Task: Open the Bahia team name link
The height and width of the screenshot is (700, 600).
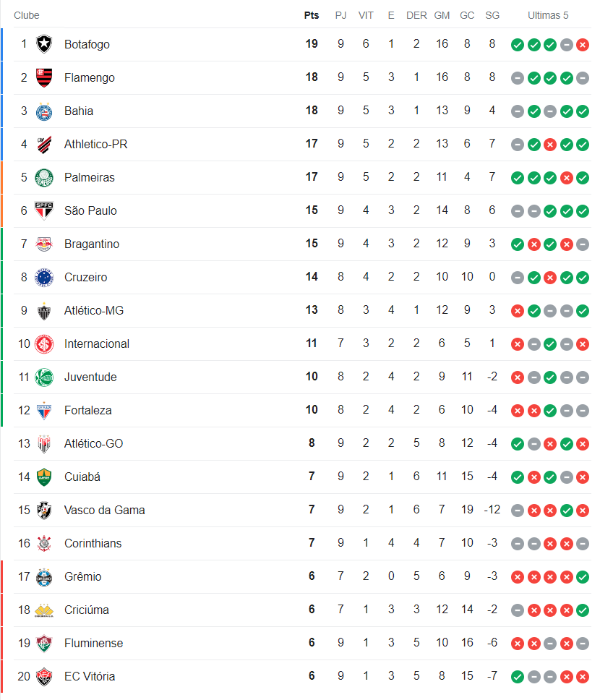Action: 79,111
